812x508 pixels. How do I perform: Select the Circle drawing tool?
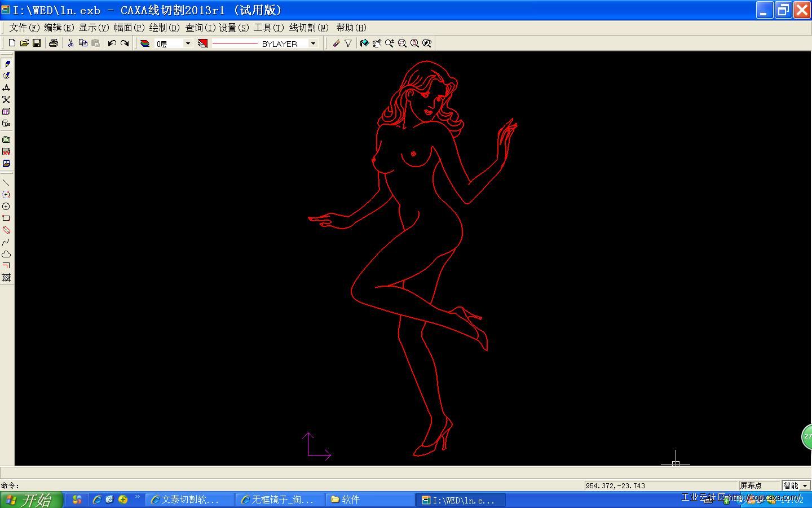pyautogui.click(x=6, y=207)
